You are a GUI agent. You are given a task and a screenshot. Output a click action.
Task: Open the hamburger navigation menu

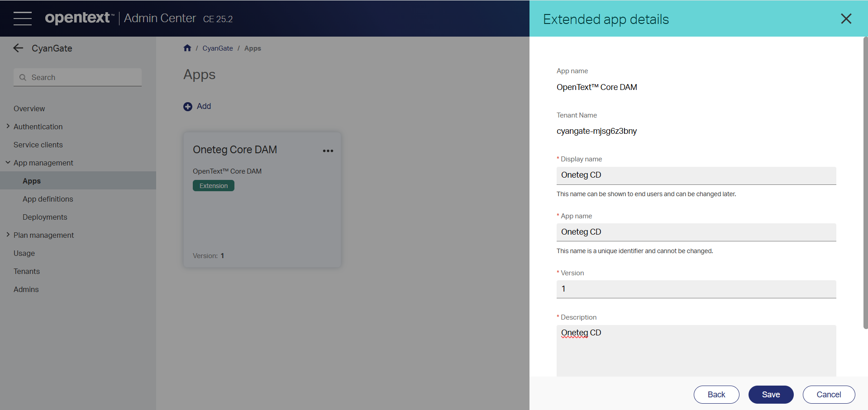pos(22,19)
